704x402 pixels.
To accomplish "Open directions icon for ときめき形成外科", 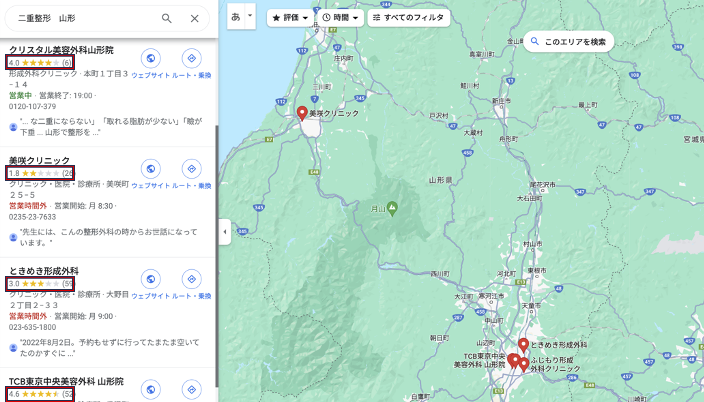I will 192,279.
